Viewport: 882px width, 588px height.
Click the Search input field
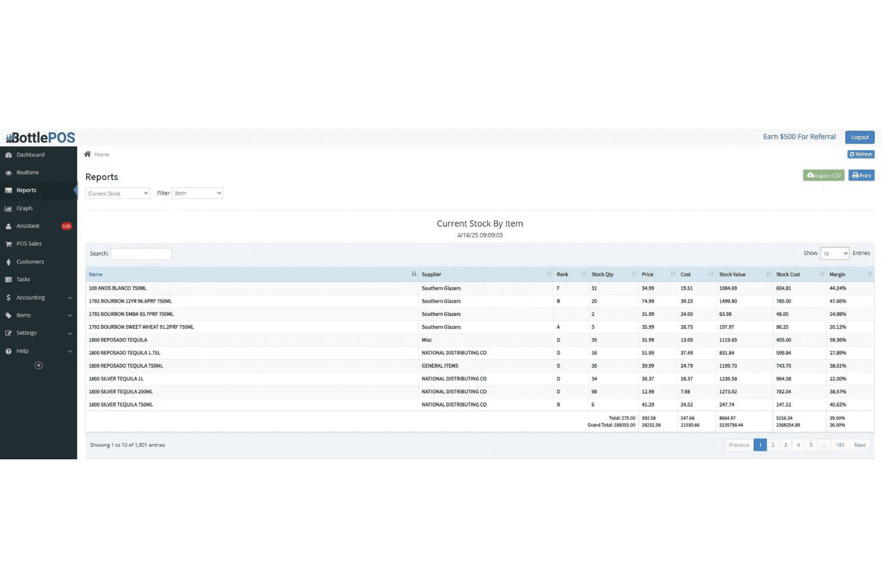point(141,254)
